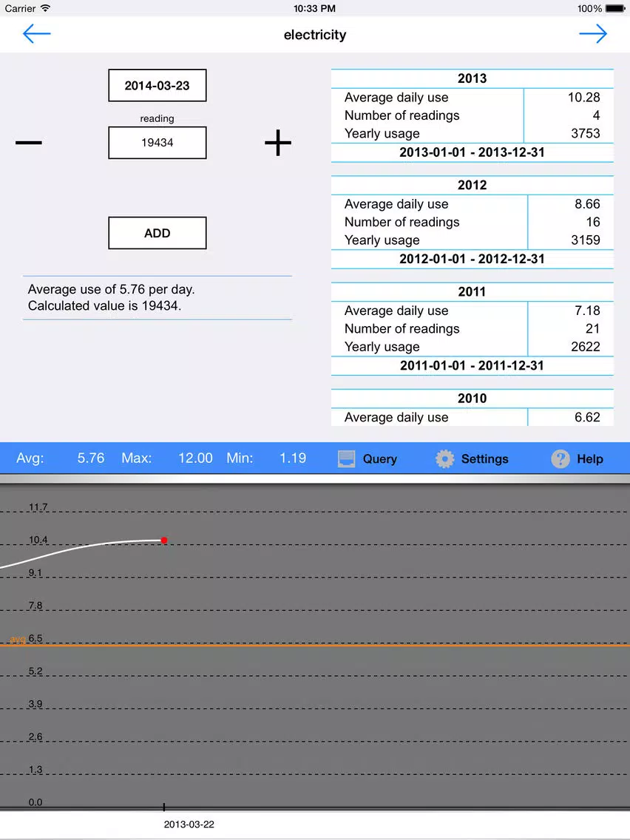Tap the 2010 average daily use 6.62
Screen dimensions: 630x840
[587, 417]
